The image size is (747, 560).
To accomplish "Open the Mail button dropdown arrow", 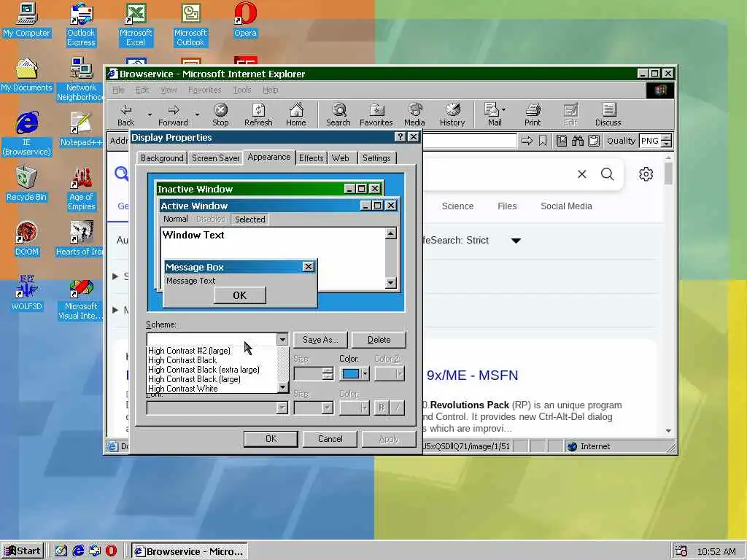I will (504, 109).
